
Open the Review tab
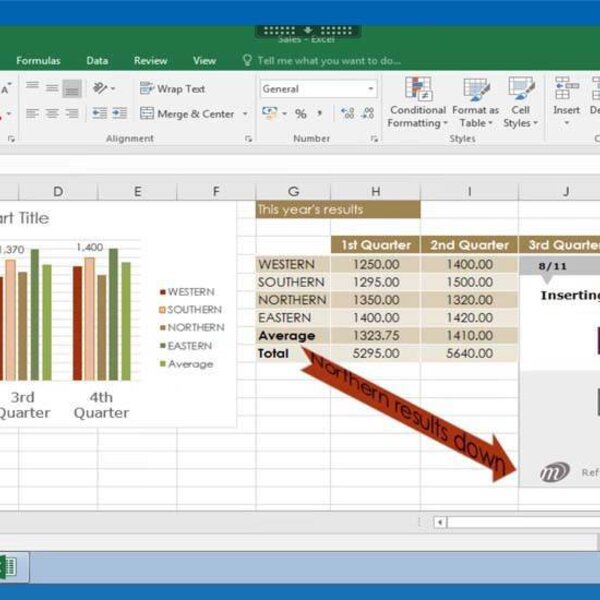(150, 60)
